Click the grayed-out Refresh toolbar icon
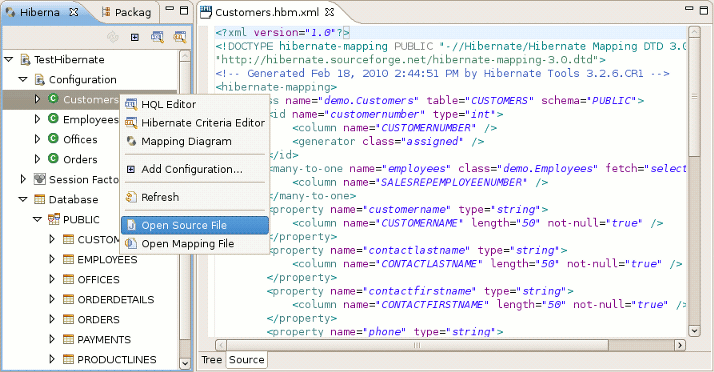Image resolution: width=714 pixels, height=372 pixels. tap(112, 37)
